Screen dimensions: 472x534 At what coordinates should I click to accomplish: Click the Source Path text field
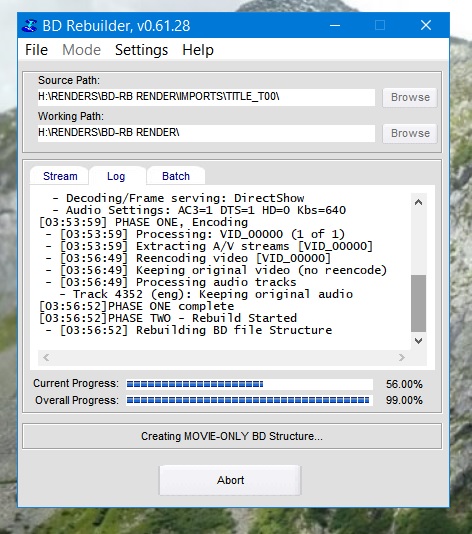[206, 97]
